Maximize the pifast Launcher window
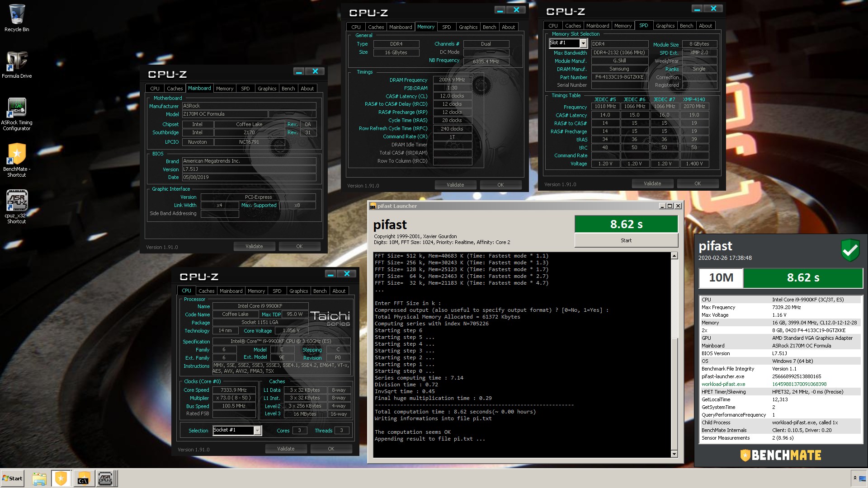The image size is (868, 488). (670, 206)
